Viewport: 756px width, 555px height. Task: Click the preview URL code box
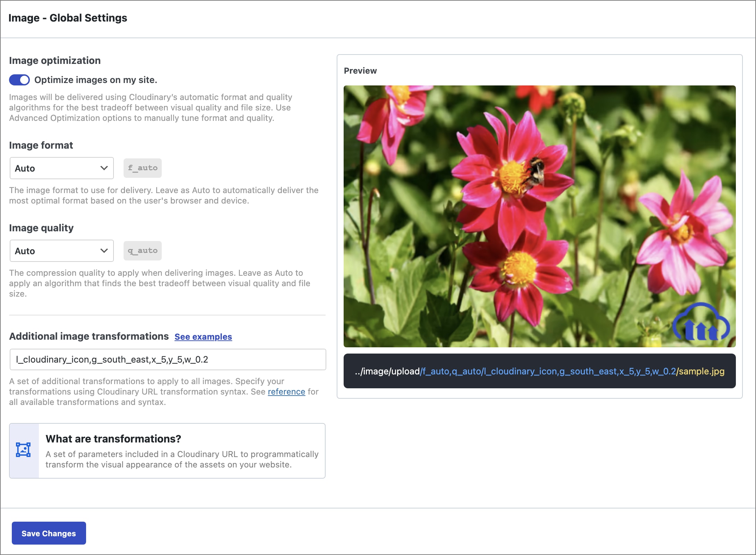point(540,371)
